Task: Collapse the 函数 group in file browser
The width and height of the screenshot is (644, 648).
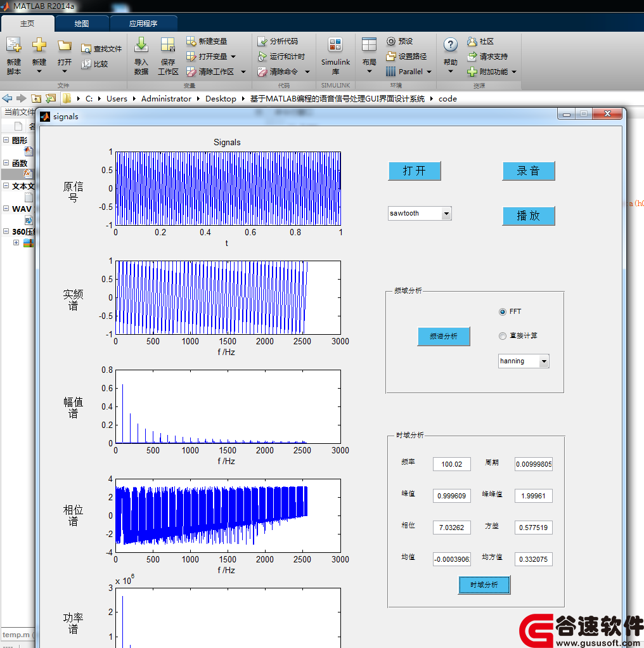Action: 6,163
